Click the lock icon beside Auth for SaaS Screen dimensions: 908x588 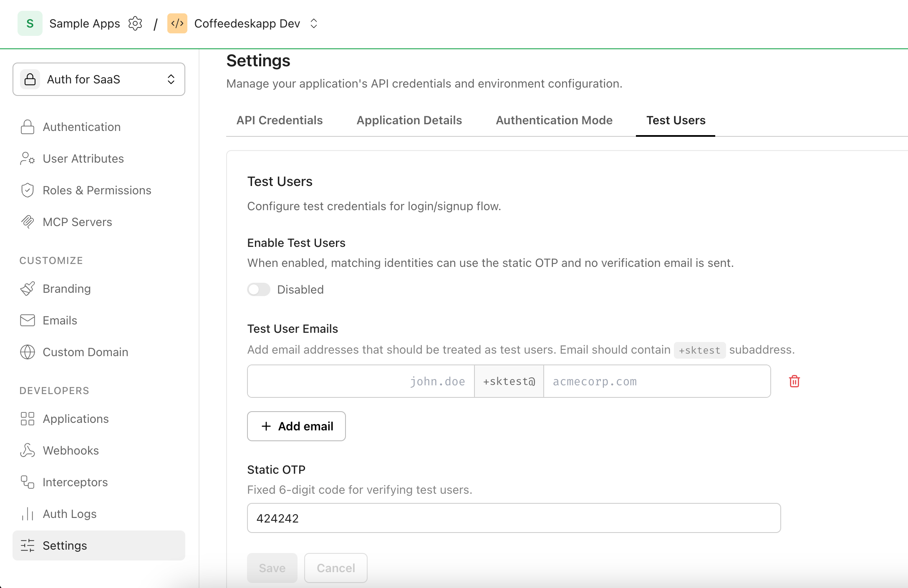pos(30,79)
